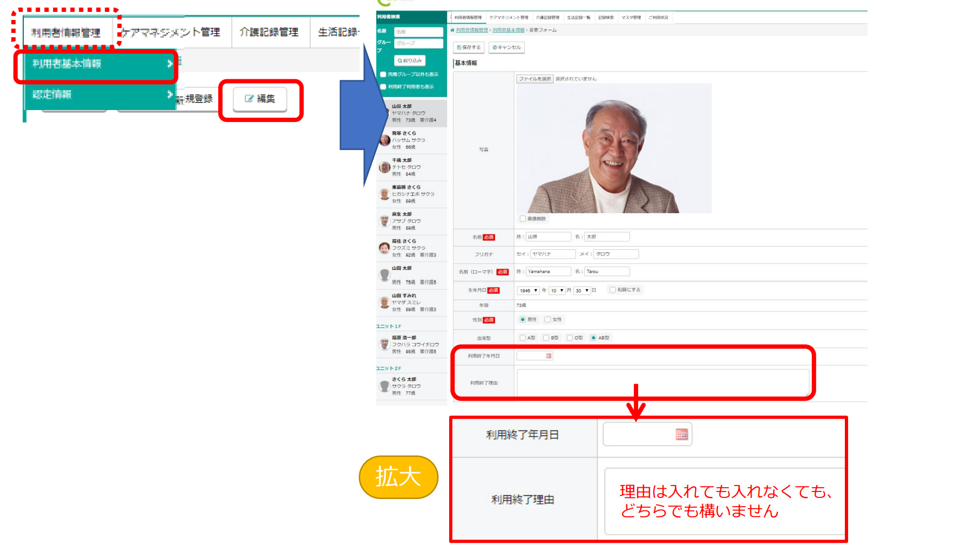Click the 編集 edit button with pencil icon
The image size is (962, 560).
[260, 99]
